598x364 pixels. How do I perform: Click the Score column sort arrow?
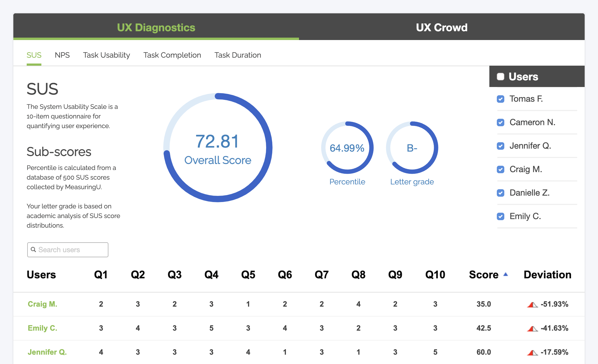505,274
